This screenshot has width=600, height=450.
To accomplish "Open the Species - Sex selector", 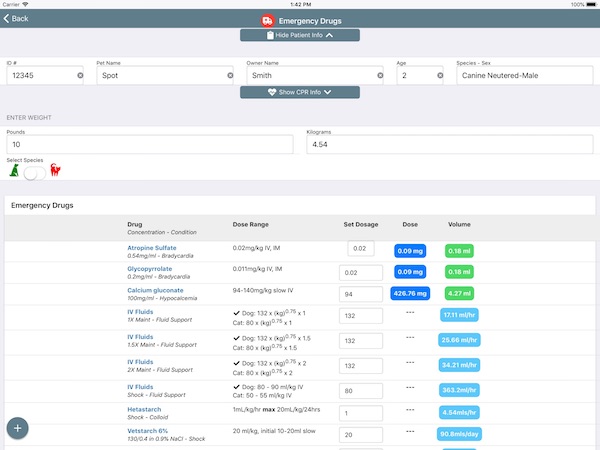I will point(525,75).
